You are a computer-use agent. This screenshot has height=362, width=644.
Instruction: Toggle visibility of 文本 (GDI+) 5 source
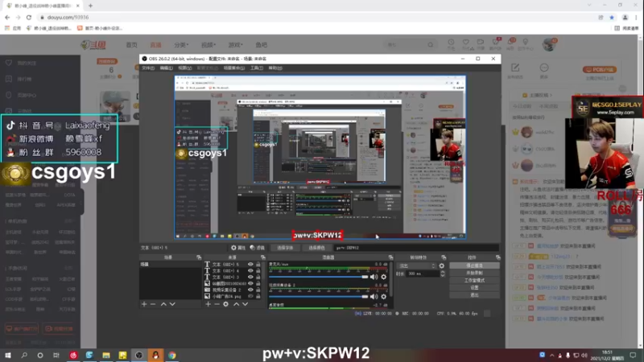tap(250, 265)
